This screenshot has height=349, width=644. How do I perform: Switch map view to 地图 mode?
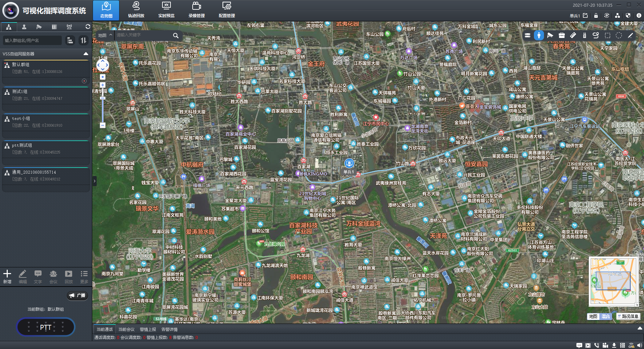pyautogui.click(x=593, y=316)
